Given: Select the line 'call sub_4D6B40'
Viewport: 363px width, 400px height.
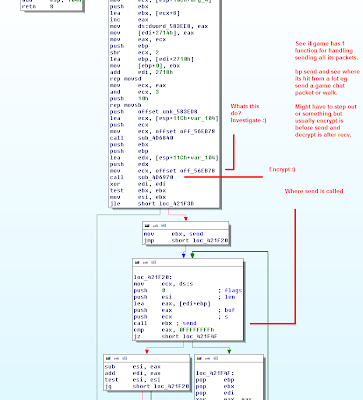Looking at the screenshot, I should (x=142, y=138).
